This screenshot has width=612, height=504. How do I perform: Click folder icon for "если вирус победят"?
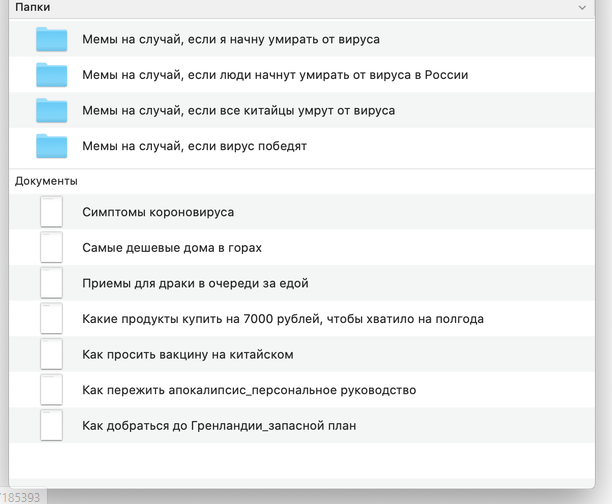[51, 146]
